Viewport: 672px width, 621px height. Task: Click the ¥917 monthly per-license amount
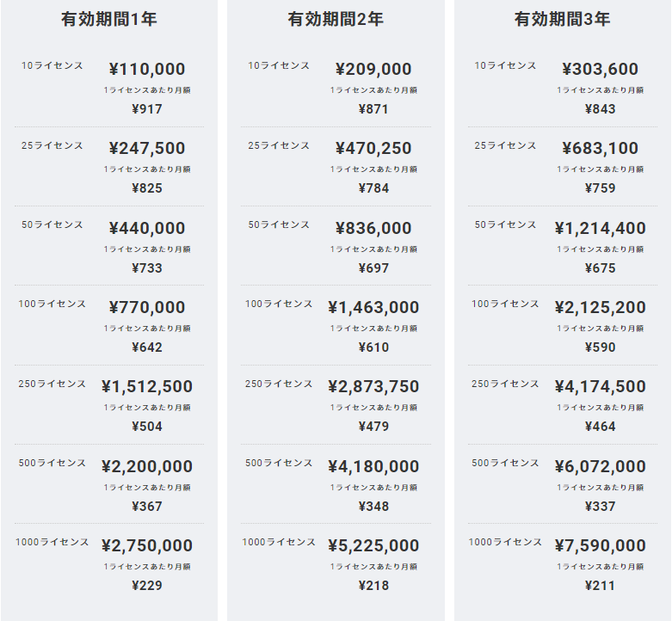point(147,108)
